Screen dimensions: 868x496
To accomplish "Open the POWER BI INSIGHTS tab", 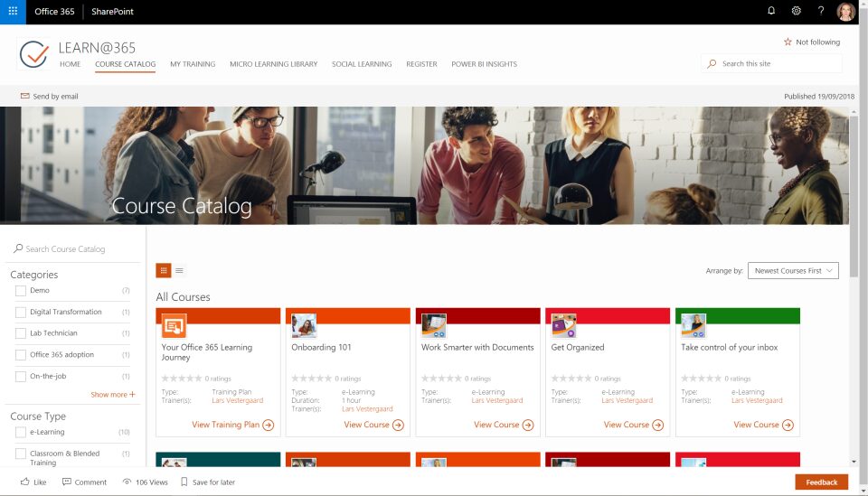I will tap(484, 64).
